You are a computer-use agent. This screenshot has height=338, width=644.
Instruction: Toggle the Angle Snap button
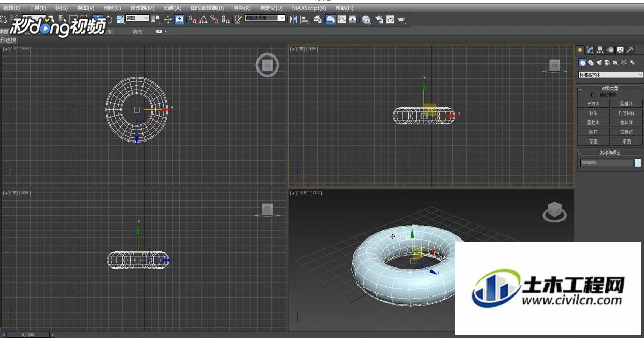coord(203,19)
